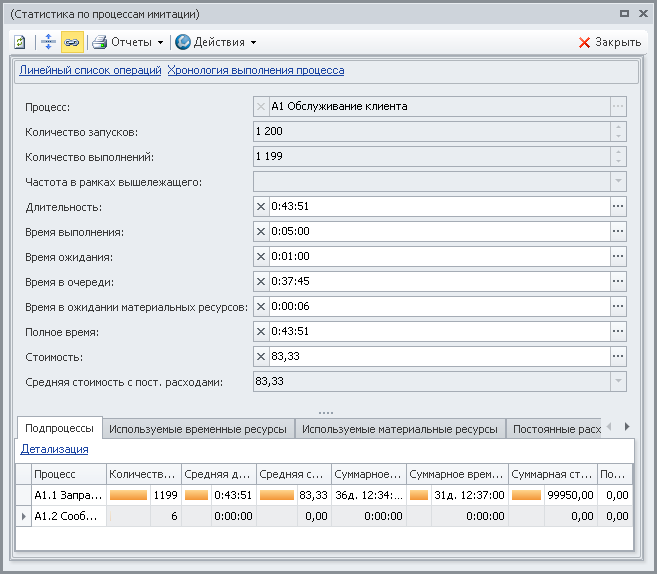This screenshot has height=574, width=657.
Task: Click the Длительность input field 0:43:51
Action: tap(439, 207)
